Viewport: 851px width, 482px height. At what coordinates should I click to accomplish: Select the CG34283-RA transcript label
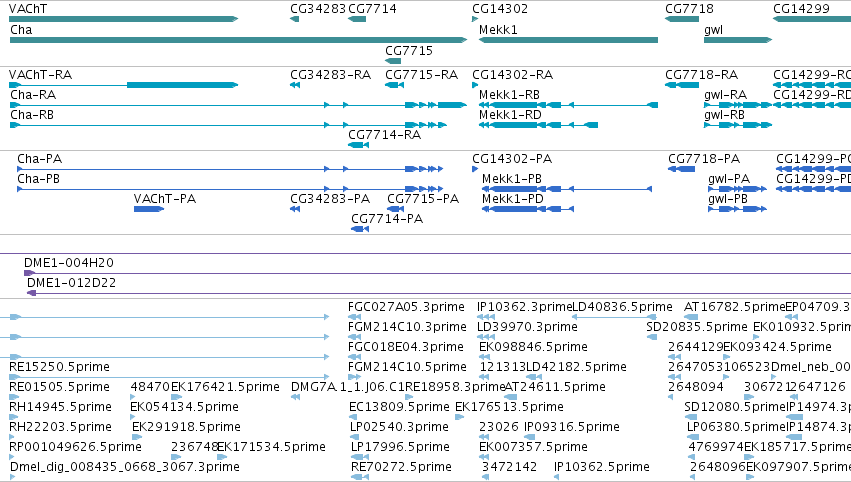pos(331,75)
